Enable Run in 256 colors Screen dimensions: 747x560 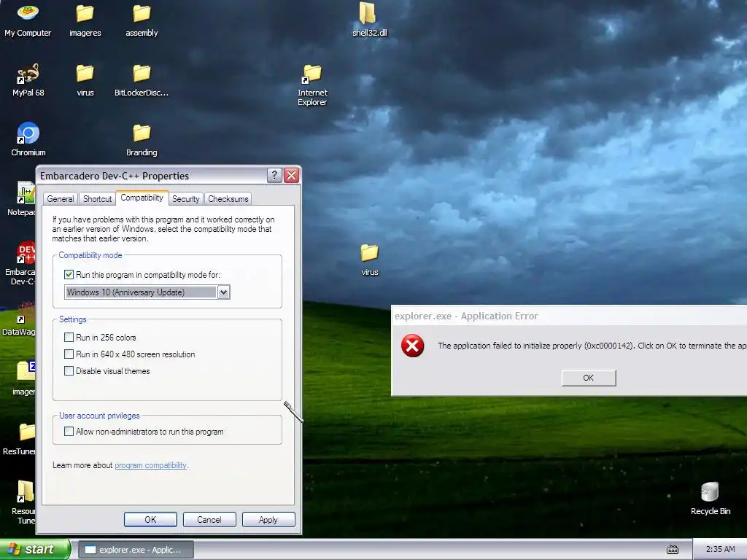click(x=69, y=337)
